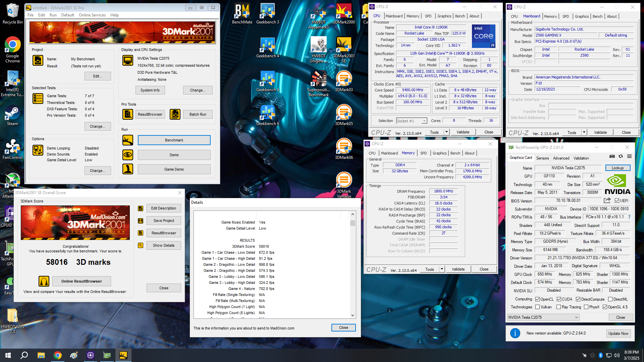
Task: Click Validate in CPU-Z Memory window
Action: (x=458, y=269)
